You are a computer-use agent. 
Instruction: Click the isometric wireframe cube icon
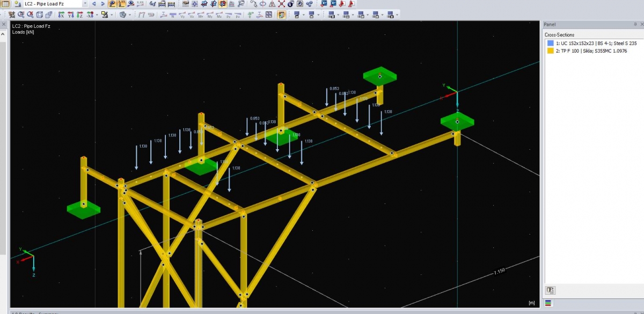click(39, 14)
